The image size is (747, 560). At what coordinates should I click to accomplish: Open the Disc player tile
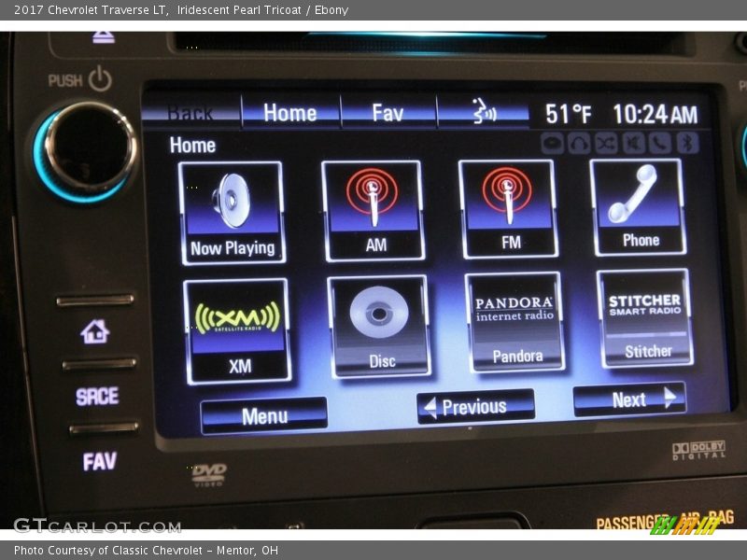click(x=380, y=326)
